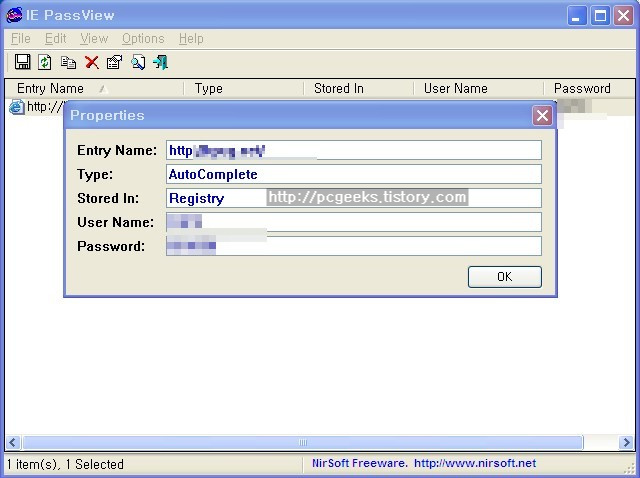The width and height of the screenshot is (640, 478).
Task: Close the Properties dialog
Action: [x=542, y=116]
